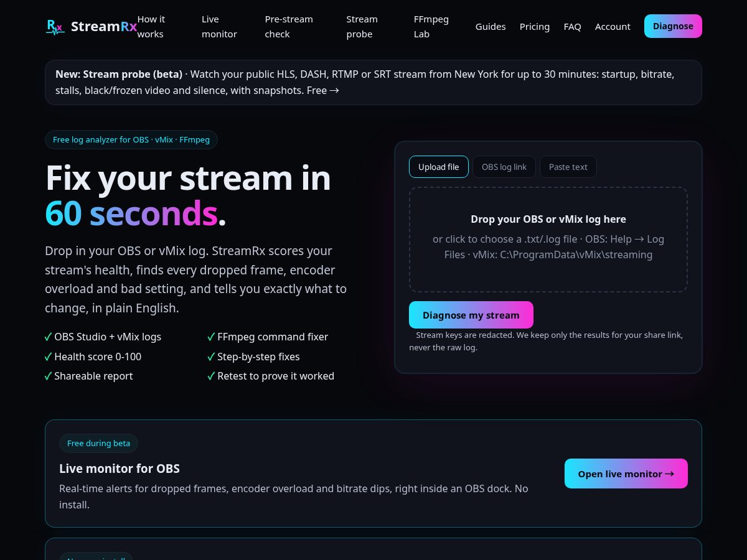Click the StreamRx pulse logo icon
The width and height of the screenshot is (747, 560).
55,27
